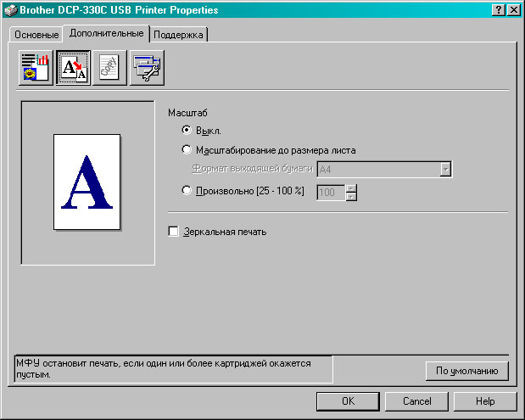Click the По умолчанию button
The height and width of the screenshot is (420, 525).
pyautogui.click(x=467, y=371)
